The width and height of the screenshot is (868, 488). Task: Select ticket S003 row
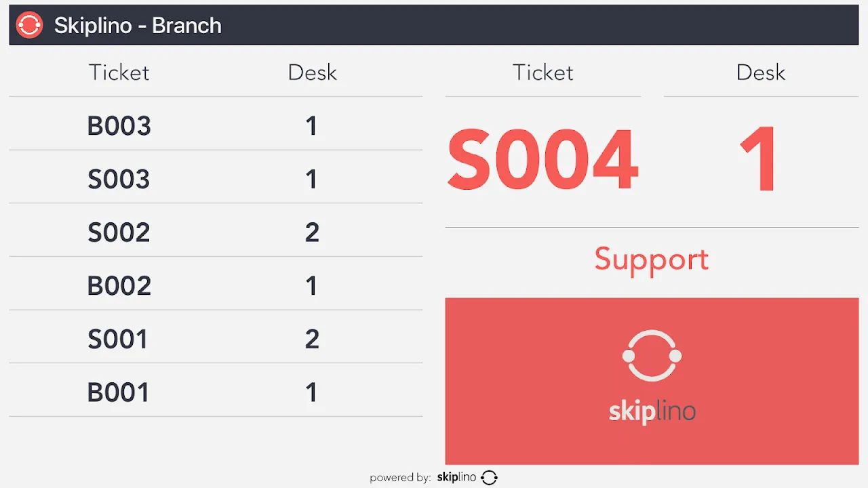tap(216, 178)
